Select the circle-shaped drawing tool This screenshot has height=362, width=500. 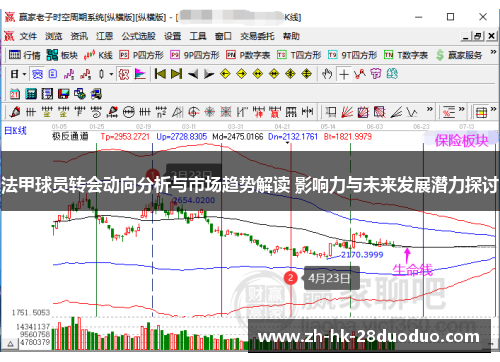click(129, 112)
